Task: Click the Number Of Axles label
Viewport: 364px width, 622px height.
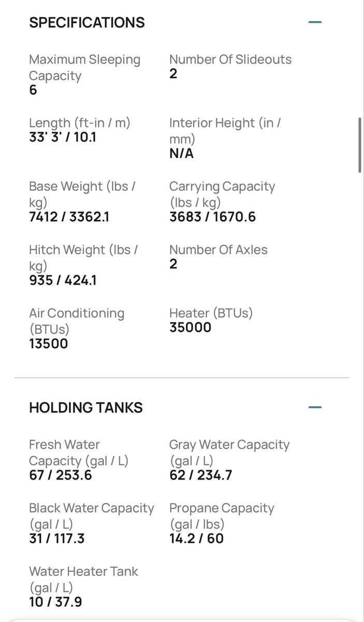Action: pos(219,249)
